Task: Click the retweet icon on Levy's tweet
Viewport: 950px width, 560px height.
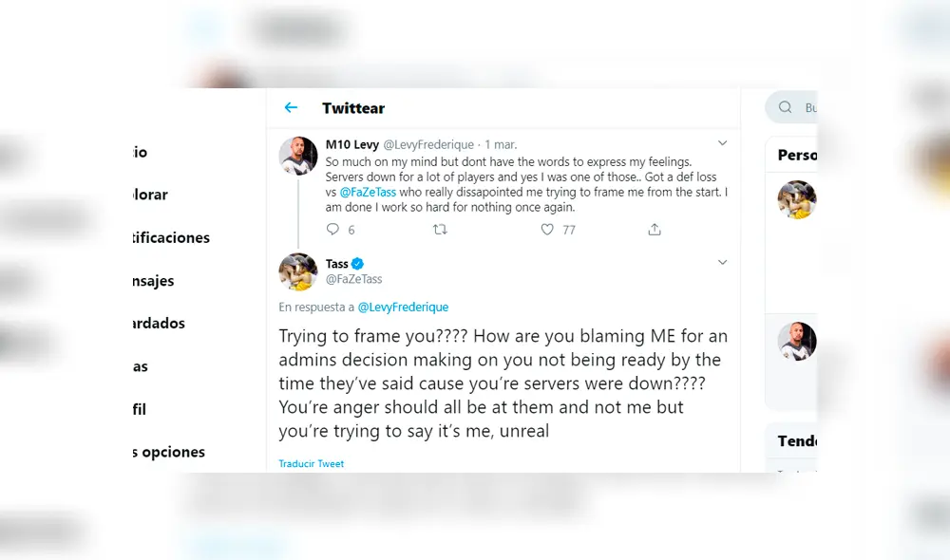Action: tap(440, 230)
